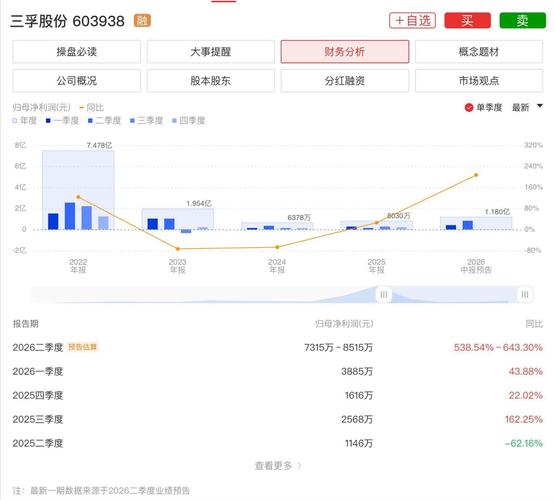The image size is (555, 500).
Task: Select the 2026二季度 row
Action: pyautogui.click(x=278, y=347)
